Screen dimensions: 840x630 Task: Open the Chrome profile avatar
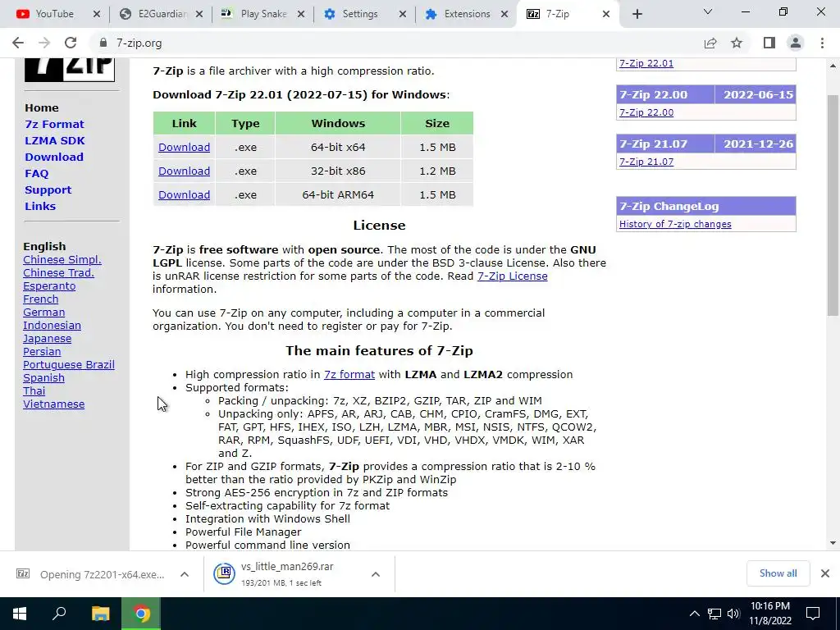[796, 43]
